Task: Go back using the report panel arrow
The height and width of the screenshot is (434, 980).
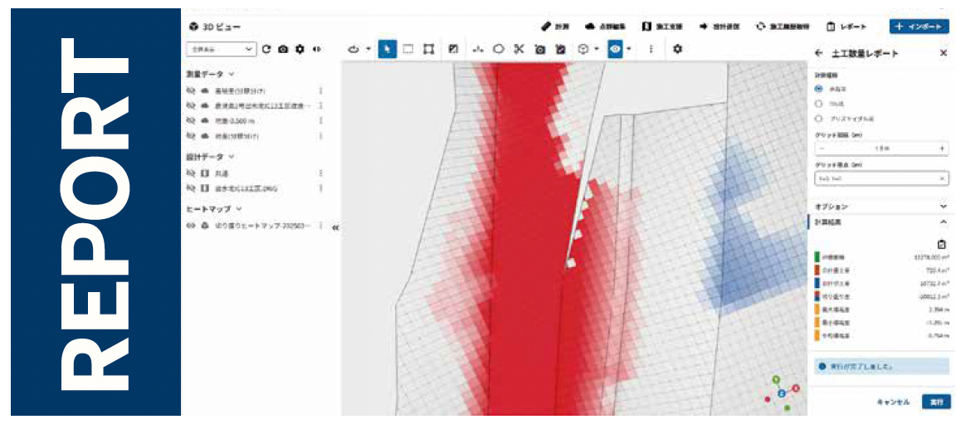Action: (819, 53)
